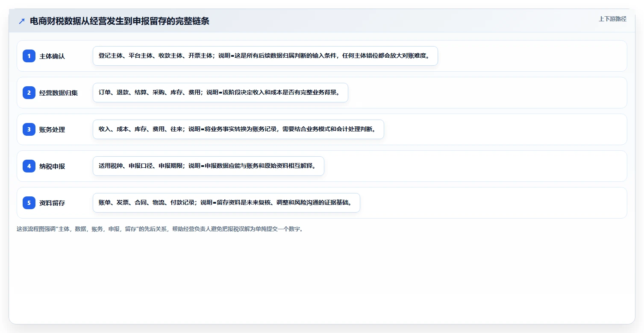The width and height of the screenshot is (644, 333).
Task: Click the description box starting with 适用税种、申报口径
Action: click(x=209, y=166)
